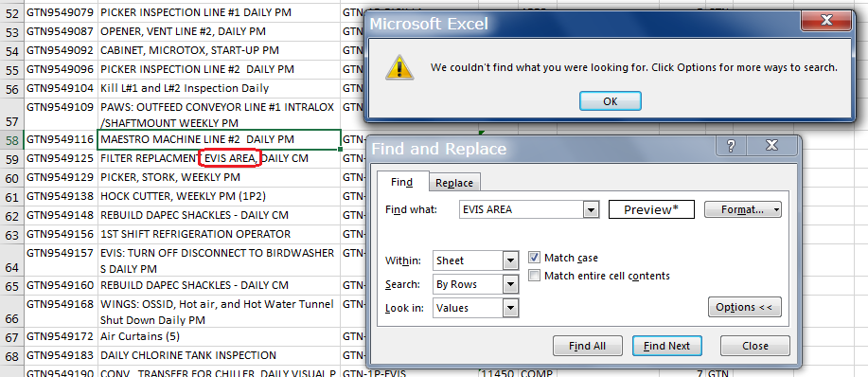Viewport: 868px width, 377px height.
Task: Select cell OPENER, VENT LINE #2, DAILY PM
Action: click(x=219, y=31)
